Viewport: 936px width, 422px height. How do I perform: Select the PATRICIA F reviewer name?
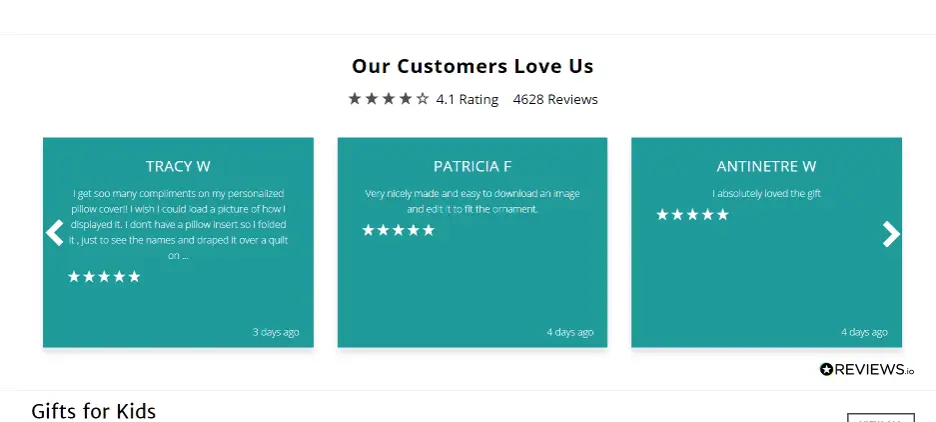(472, 167)
